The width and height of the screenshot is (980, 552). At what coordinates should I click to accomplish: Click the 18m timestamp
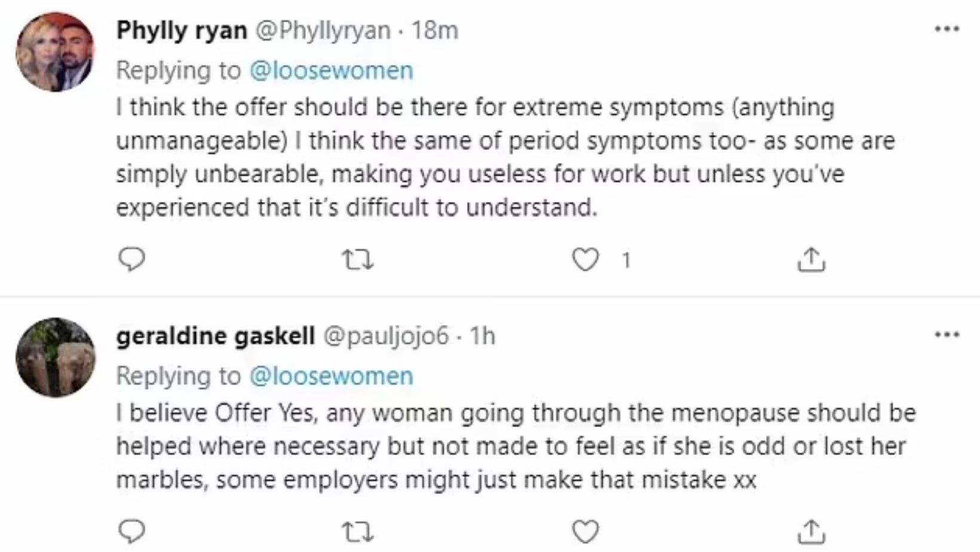435,30
